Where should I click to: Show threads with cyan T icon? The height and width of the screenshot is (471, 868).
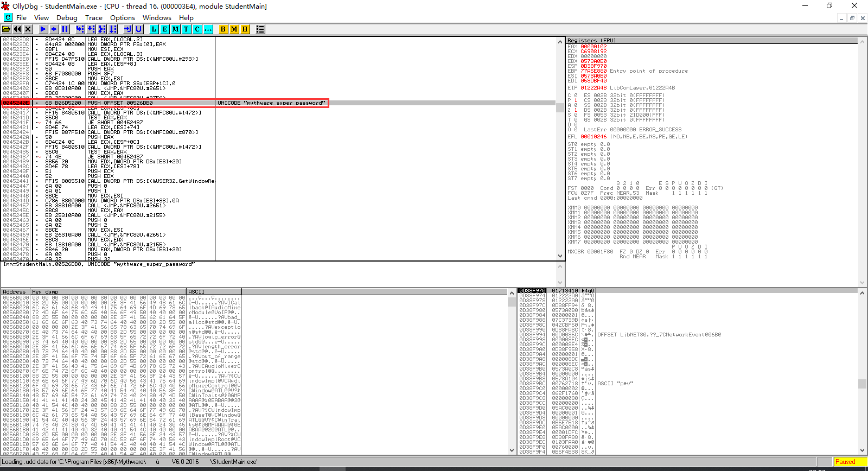[x=187, y=29]
